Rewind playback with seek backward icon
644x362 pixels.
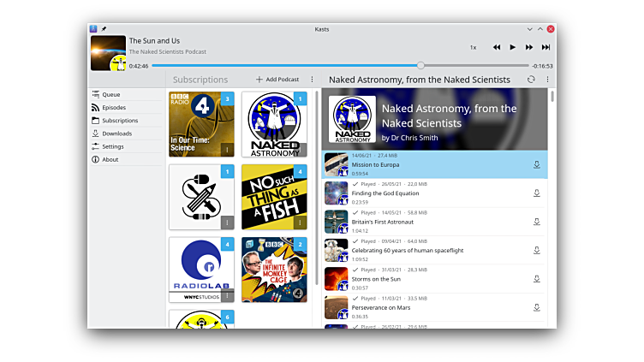pos(497,47)
